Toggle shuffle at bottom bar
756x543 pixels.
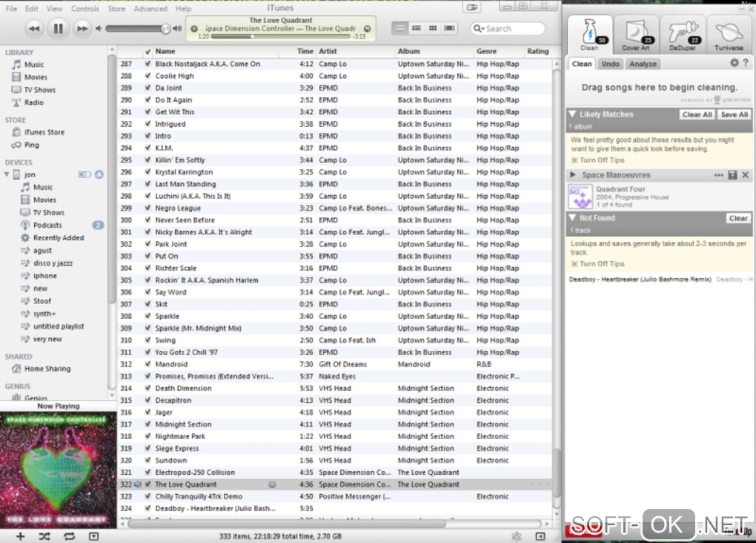(x=44, y=536)
